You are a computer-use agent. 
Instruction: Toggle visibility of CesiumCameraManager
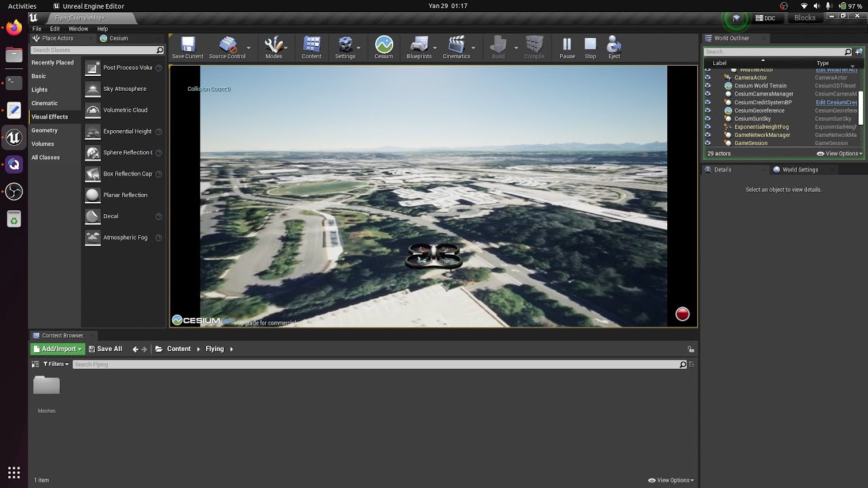(707, 94)
